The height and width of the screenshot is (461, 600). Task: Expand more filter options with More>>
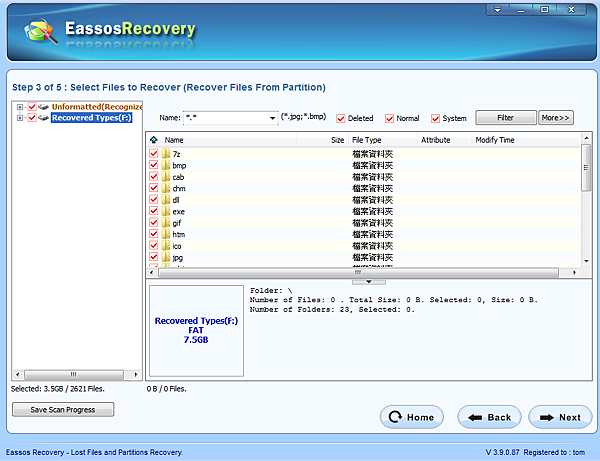556,118
